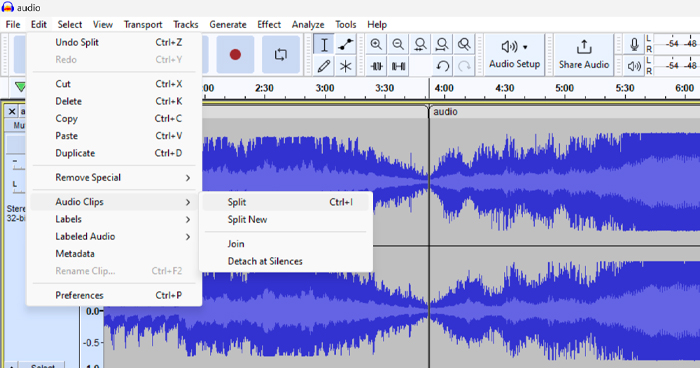
Task: Click the Silence audio selection icon
Action: 398,67
